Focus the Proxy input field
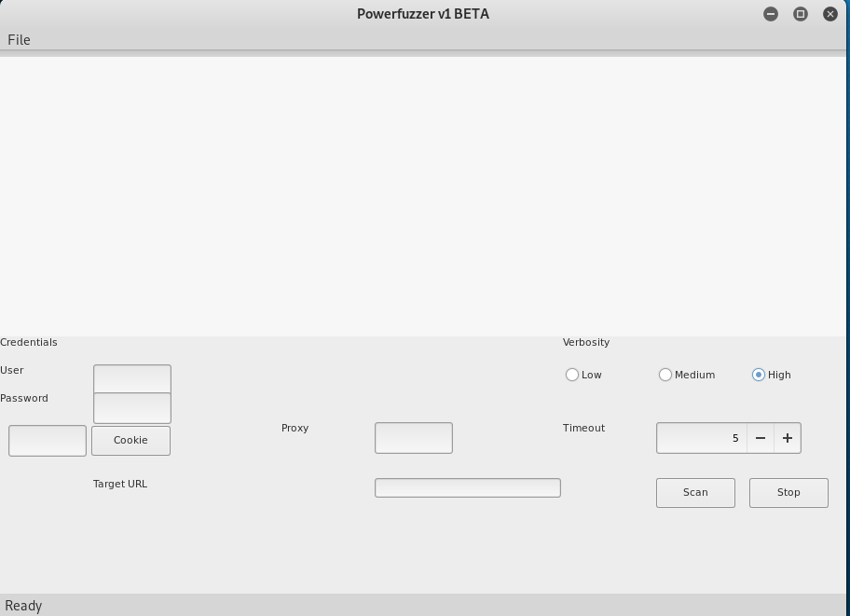The width and height of the screenshot is (850, 616). point(414,438)
